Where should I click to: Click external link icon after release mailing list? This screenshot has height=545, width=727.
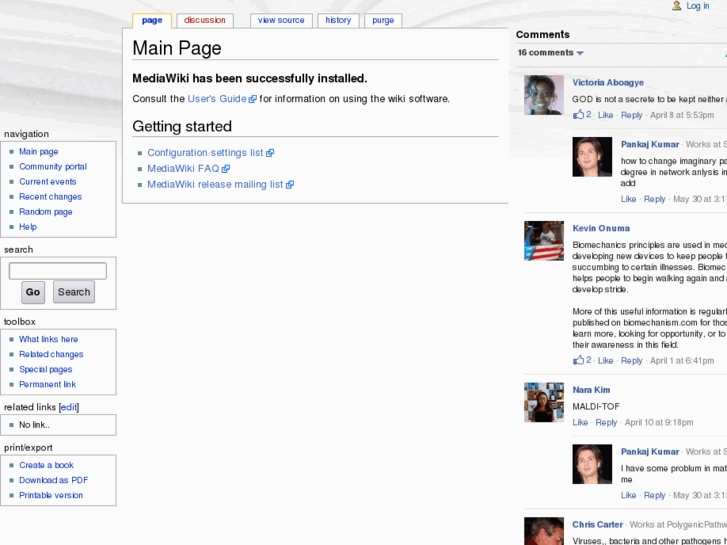click(x=290, y=185)
